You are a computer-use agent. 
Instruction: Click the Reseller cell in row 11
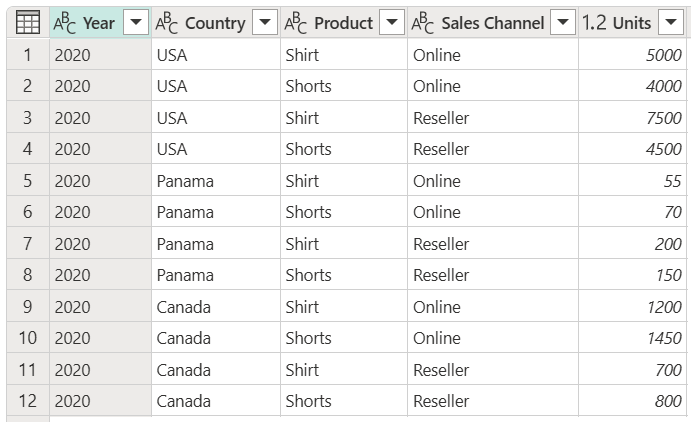[441, 370]
